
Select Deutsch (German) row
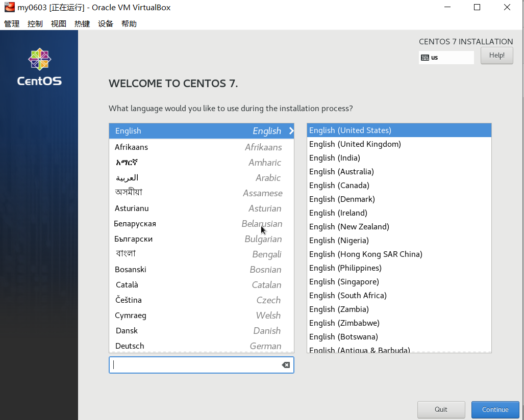[202, 346]
